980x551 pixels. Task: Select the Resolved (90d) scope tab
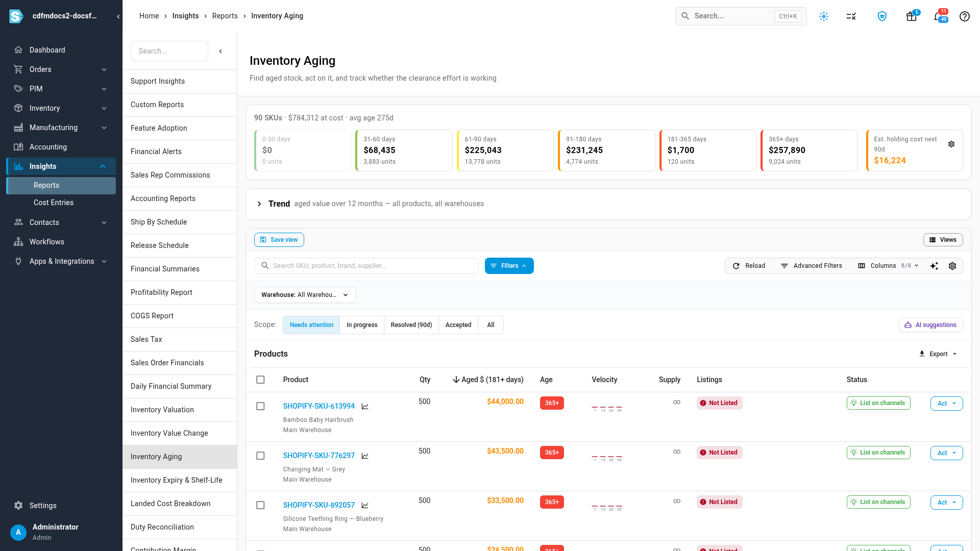tap(411, 325)
